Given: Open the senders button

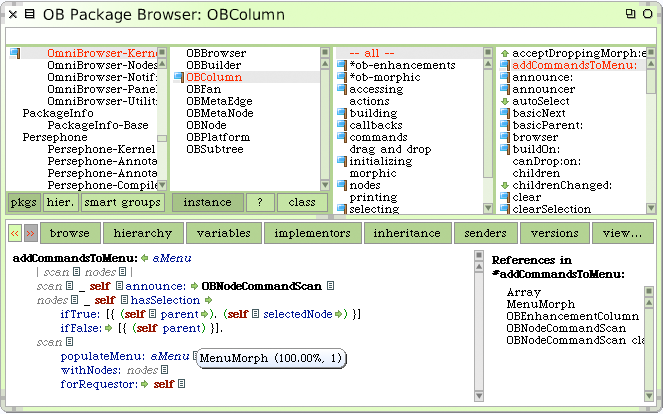Looking at the screenshot, I should tap(485, 233).
